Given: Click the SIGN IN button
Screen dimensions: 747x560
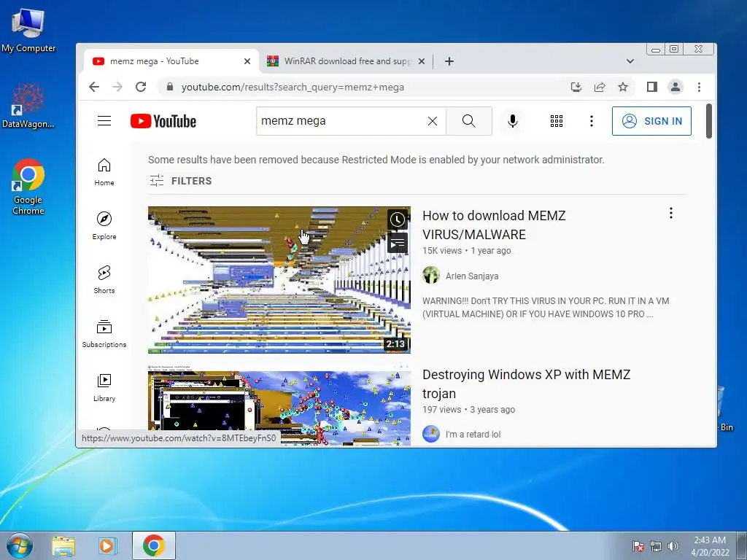Looking at the screenshot, I should pyautogui.click(x=651, y=121).
